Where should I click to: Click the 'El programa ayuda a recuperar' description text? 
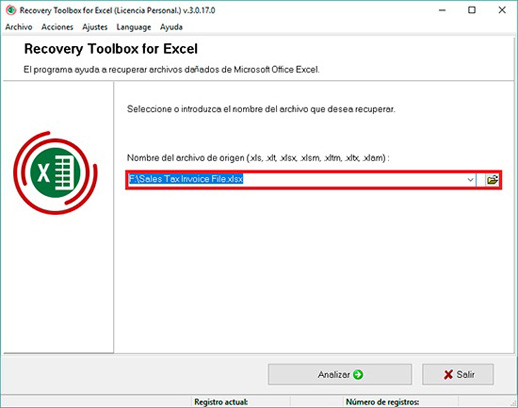click(x=171, y=70)
